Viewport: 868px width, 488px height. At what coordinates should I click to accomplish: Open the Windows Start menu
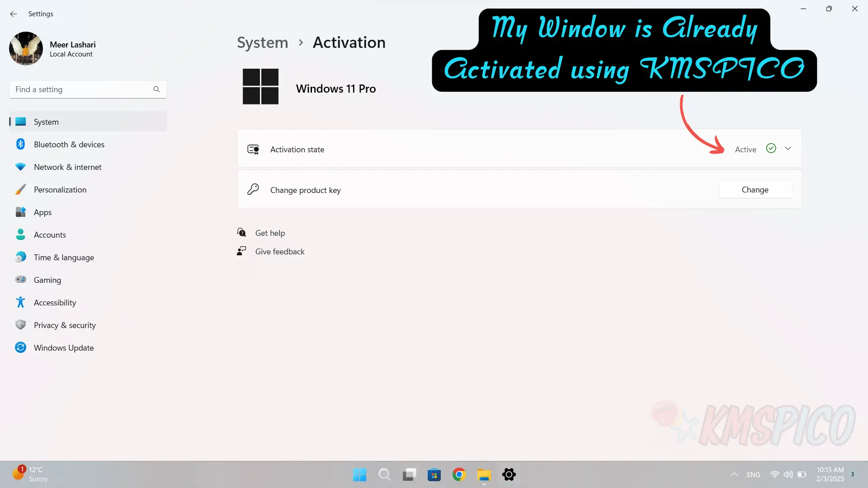click(360, 474)
